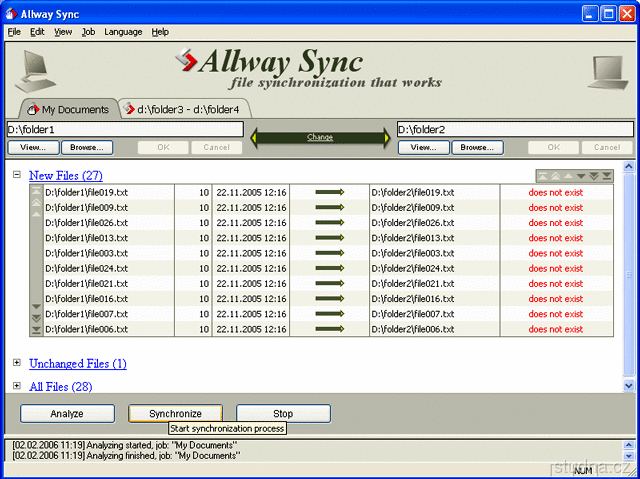Click leftmost jump-to-top arrow in New Files header
Screen dimensions: 640x479
click(x=543, y=176)
